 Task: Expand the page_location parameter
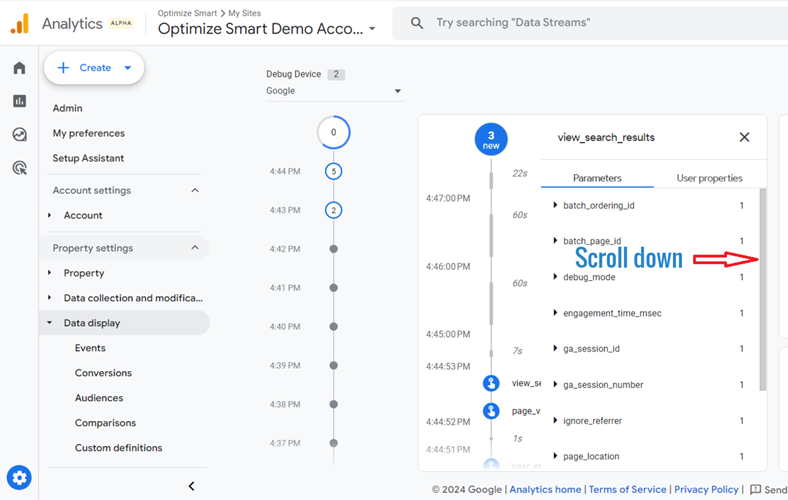[555, 456]
